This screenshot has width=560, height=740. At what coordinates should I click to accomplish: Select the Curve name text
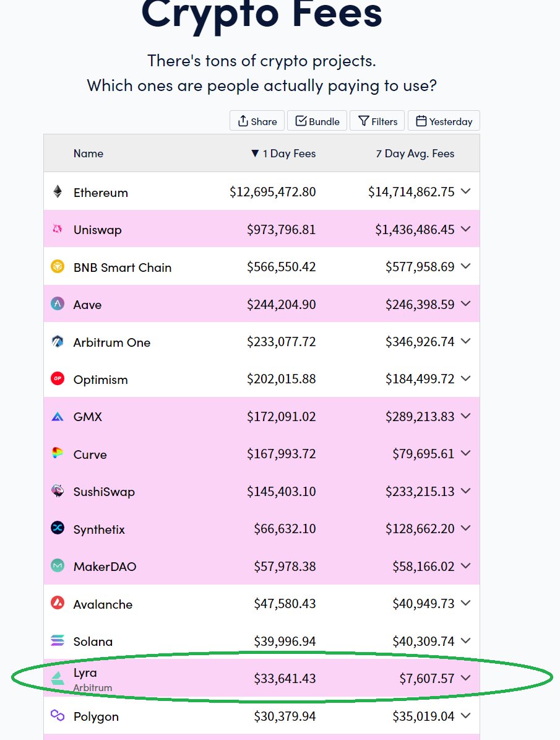pyautogui.click(x=90, y=455)
